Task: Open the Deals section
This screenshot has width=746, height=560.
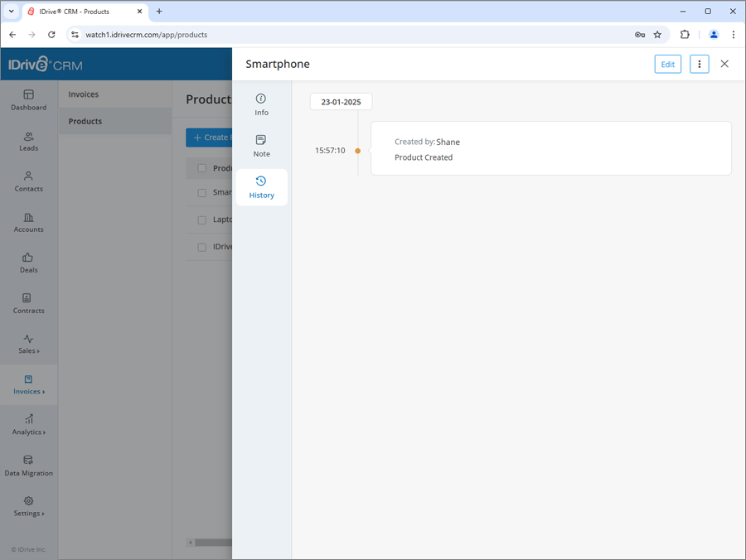Action: point(28,264)
